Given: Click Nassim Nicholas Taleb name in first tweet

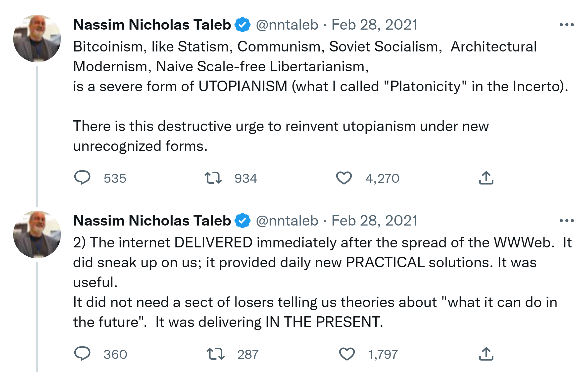Looking at the screenshot, I should coord(152,25).
